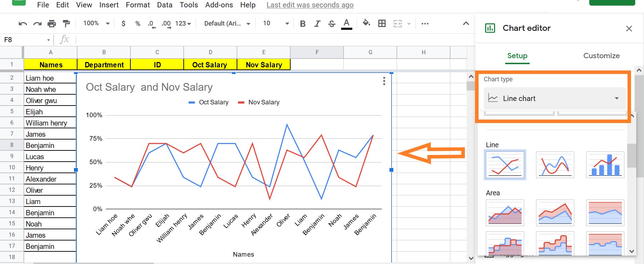Open the Last edit was seconds ago link
644x264 pixels.
pyautogui.click(x=310, y=5)
